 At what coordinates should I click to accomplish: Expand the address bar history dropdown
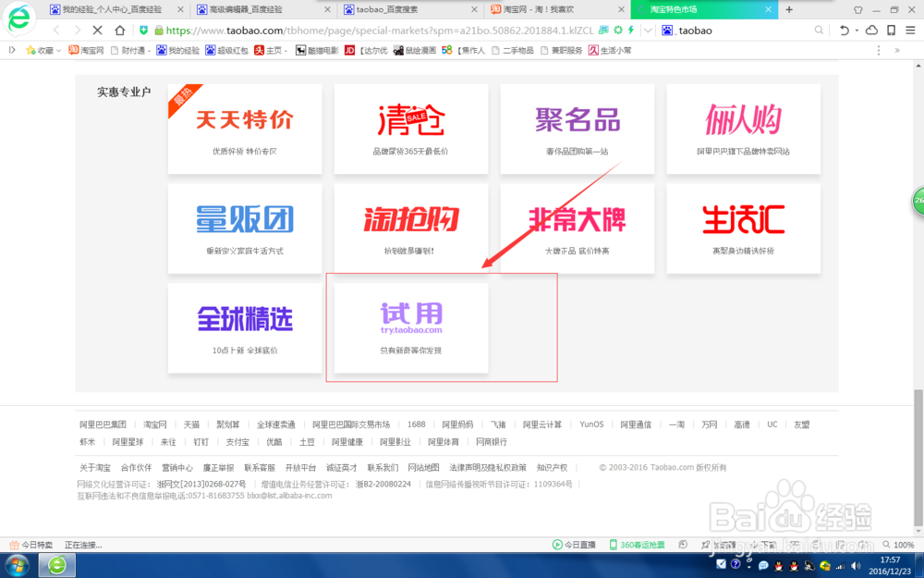pos(648,31)
